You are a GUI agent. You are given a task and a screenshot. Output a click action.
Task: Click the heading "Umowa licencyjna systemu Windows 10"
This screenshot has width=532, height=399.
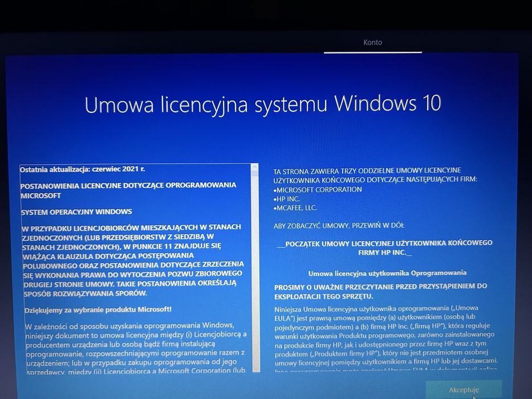point(263,104)
